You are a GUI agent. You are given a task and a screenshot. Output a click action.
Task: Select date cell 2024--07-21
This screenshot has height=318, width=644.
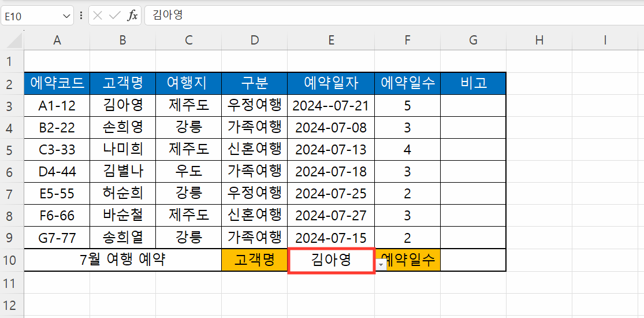tap(331, 106)
